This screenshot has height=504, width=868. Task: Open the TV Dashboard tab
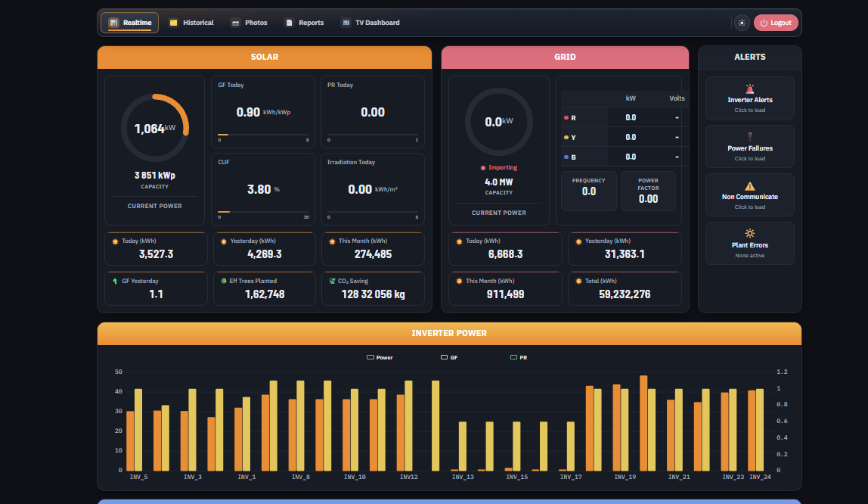[370, 23]
